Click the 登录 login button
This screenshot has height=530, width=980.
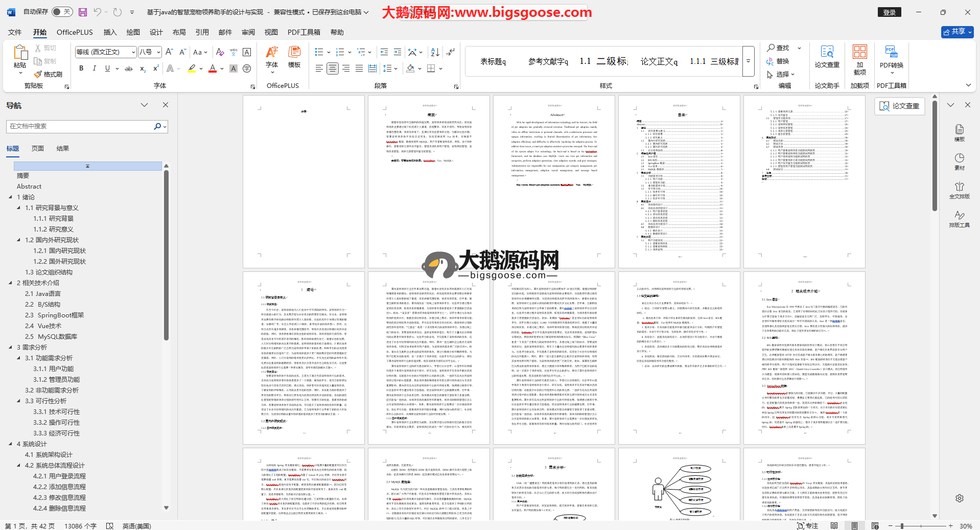tap(889, 12)
